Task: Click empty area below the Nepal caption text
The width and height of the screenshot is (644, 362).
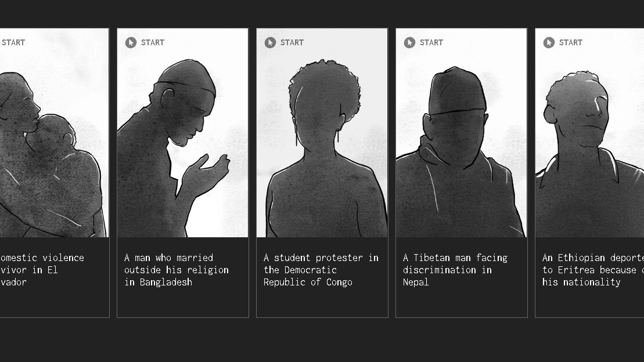Action: coord(461,302)
